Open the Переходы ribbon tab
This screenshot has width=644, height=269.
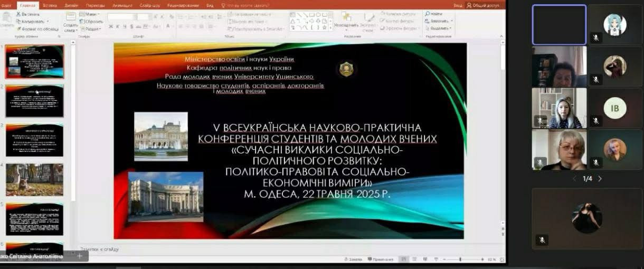(x=96, y=5)
